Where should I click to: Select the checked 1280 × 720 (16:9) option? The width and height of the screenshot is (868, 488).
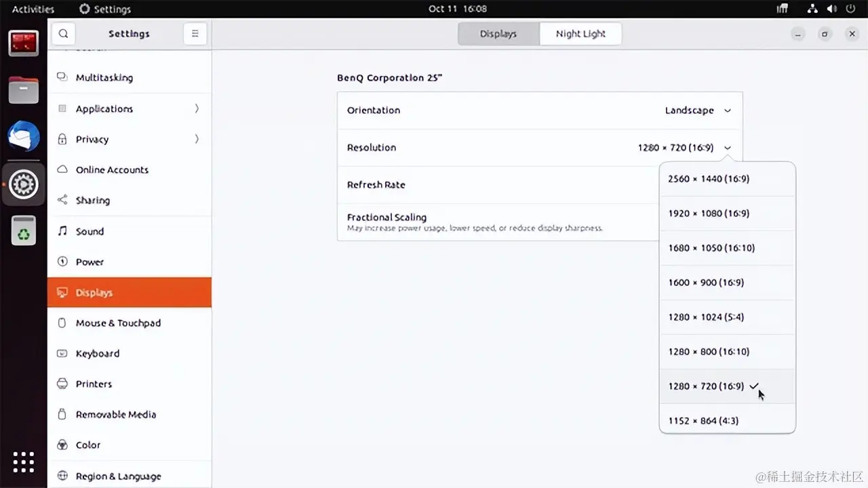point(727,386)
